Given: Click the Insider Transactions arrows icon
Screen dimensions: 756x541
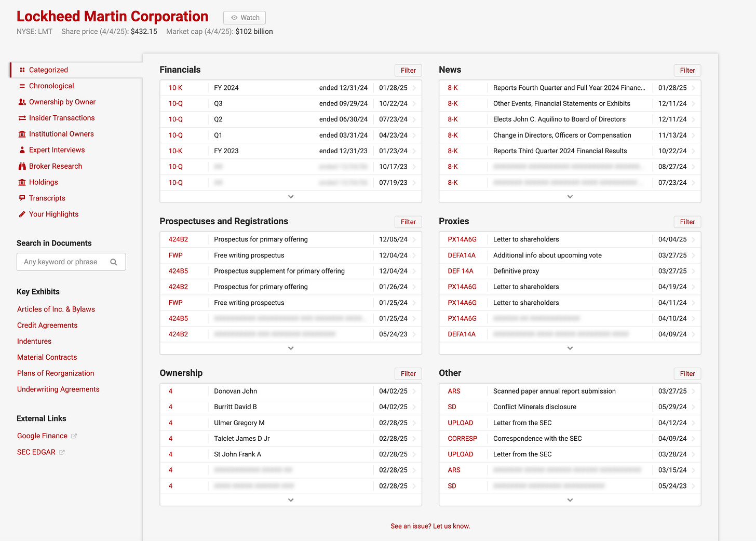Looking at the screenshot, I should click(x=22, y=118).
